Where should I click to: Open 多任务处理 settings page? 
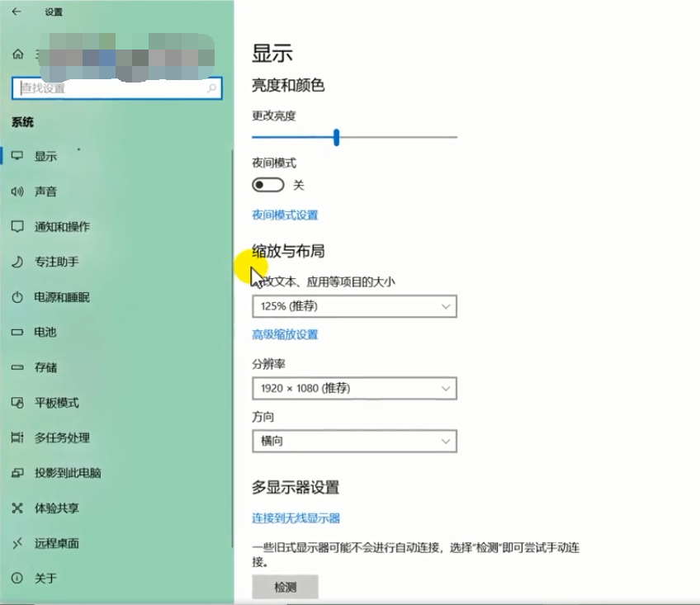click(x=62, y=438)
